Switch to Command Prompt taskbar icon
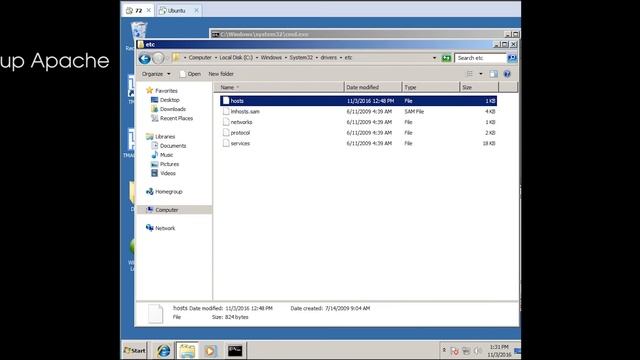This screenshot has height=360, width=640. 235,351
